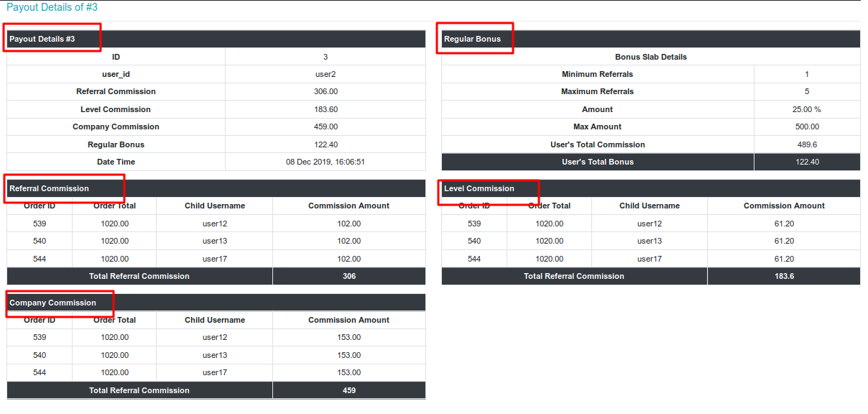This screenshot has height=414, width=868.
Task: Select the 'Payout Details #3' section header
Action: point(42,39)
